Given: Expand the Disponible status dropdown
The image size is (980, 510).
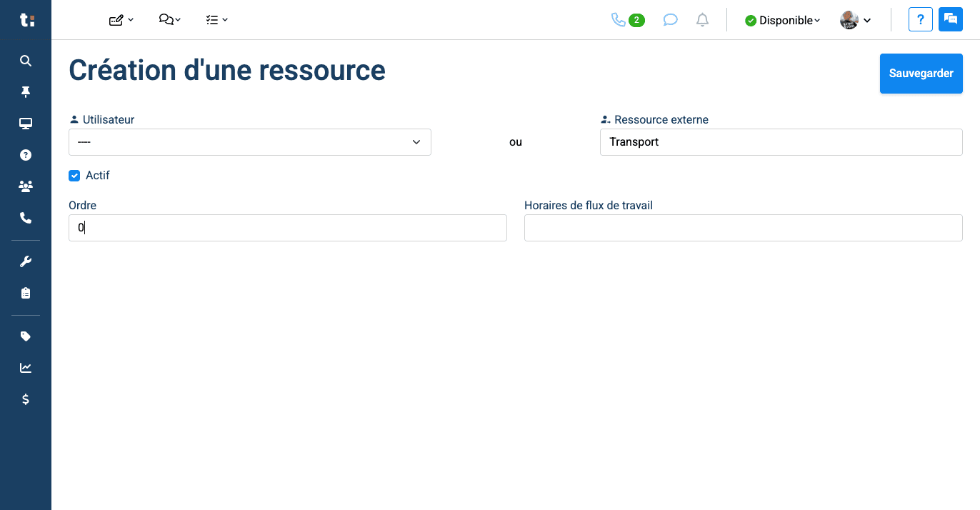Looking at the screenshot, I should [x=783, y=21].
